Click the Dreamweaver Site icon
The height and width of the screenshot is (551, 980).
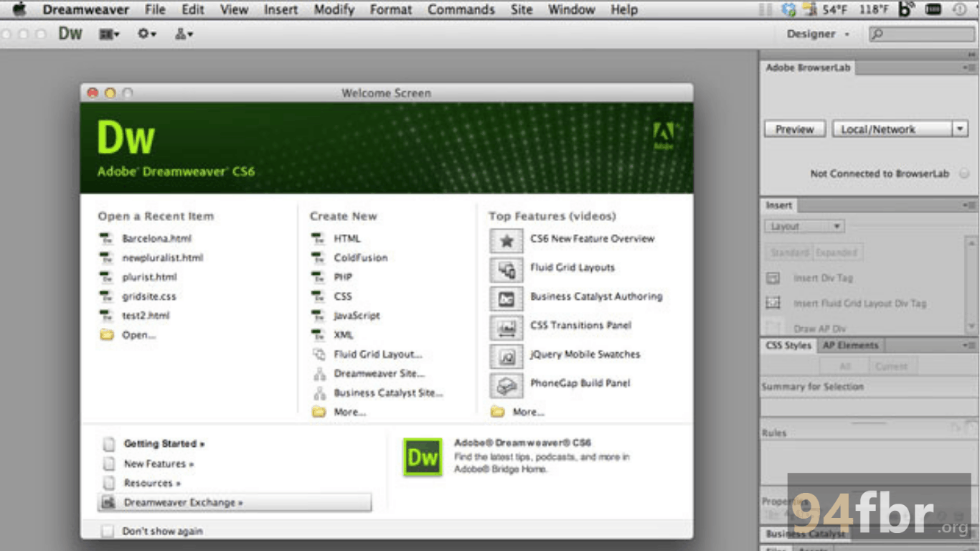point(319,374)
